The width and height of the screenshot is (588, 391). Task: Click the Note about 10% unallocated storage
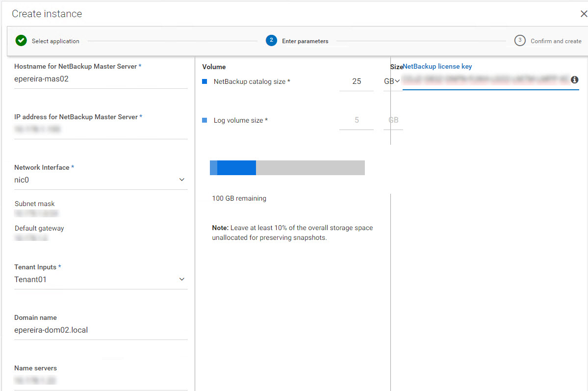(x=292, y=233)
